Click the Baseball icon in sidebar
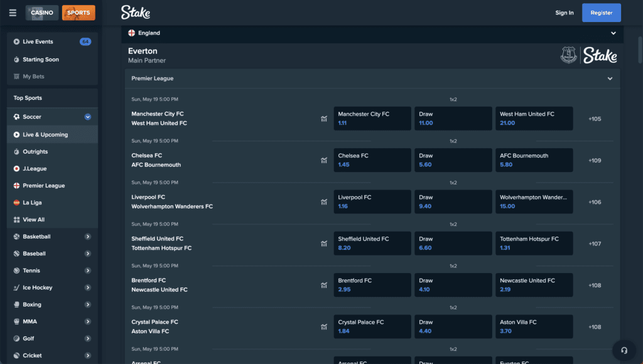The width and height of the screenshot is (643, 364). [x=16, y=254]
